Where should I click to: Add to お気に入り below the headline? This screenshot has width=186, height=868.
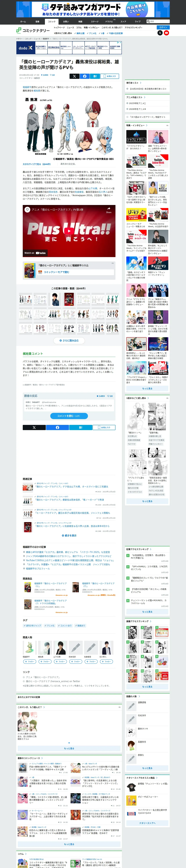point(110,76)
